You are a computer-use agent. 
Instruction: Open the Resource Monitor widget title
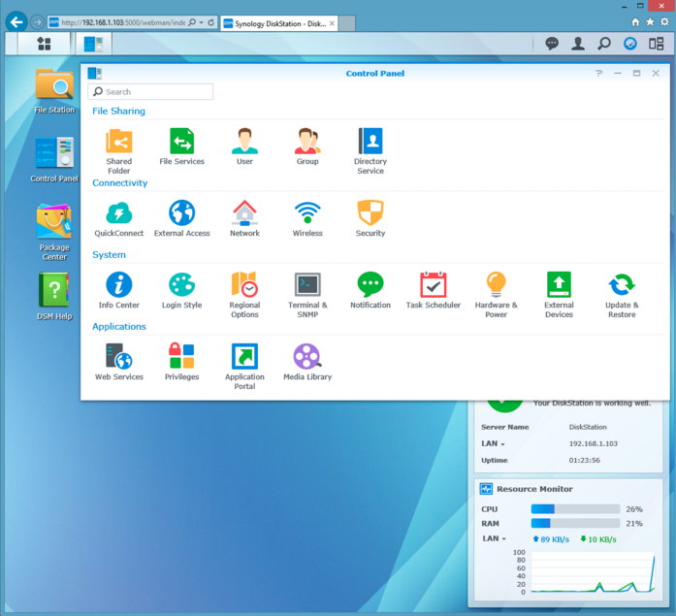pos(534,489)
